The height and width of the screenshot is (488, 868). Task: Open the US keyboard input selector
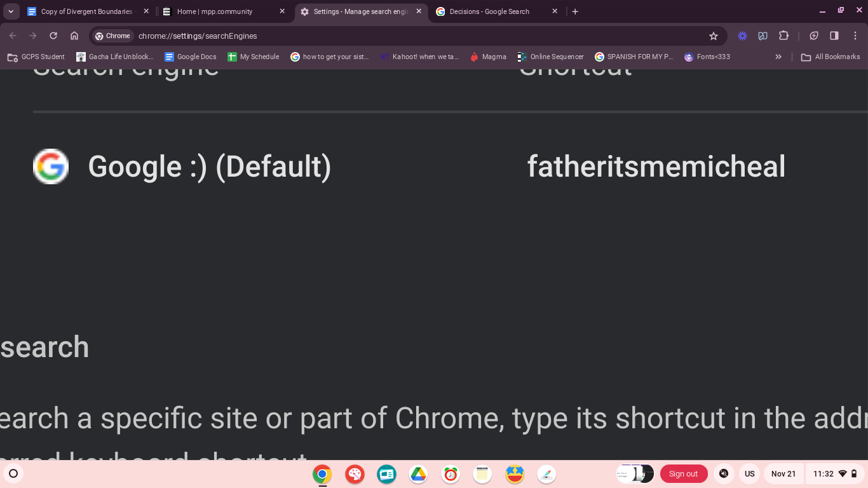tap(750, 473)
